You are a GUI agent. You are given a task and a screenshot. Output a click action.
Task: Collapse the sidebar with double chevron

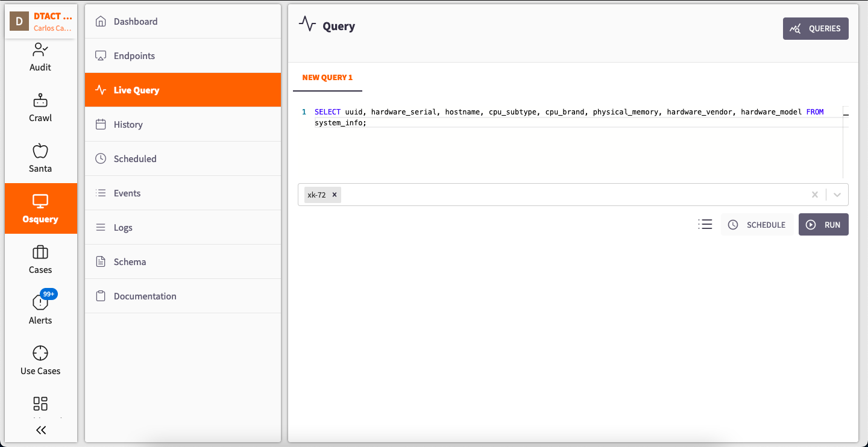tap(41, 430)
